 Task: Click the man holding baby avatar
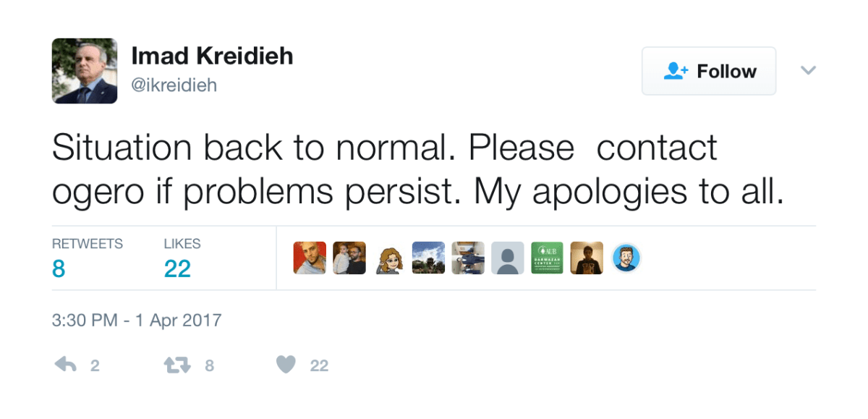[349, 258]
